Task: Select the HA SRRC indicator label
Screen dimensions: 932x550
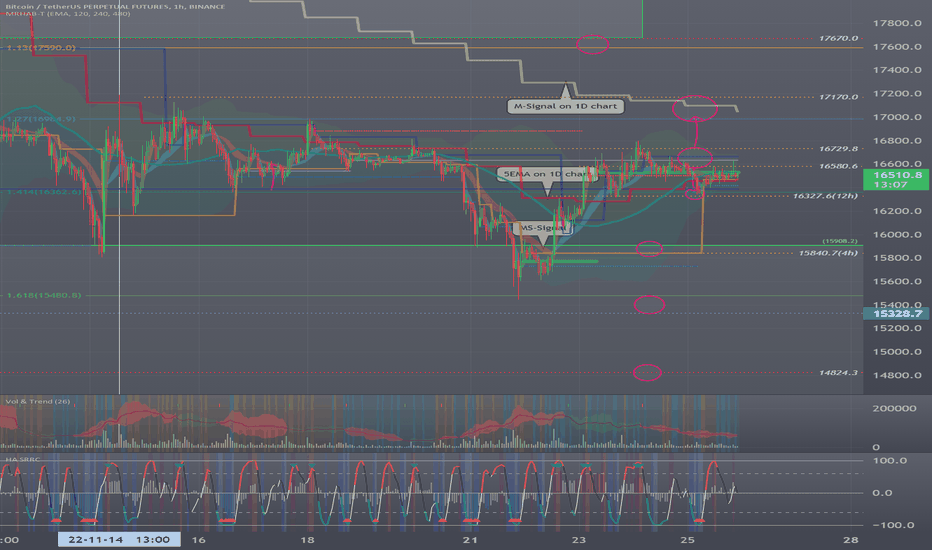Action: (23, 459)
